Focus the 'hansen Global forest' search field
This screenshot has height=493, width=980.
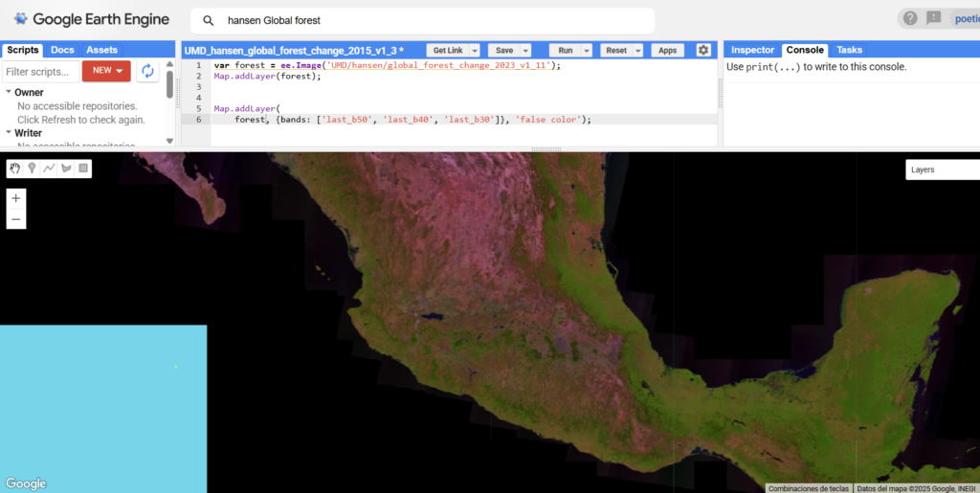pos(422,21)
